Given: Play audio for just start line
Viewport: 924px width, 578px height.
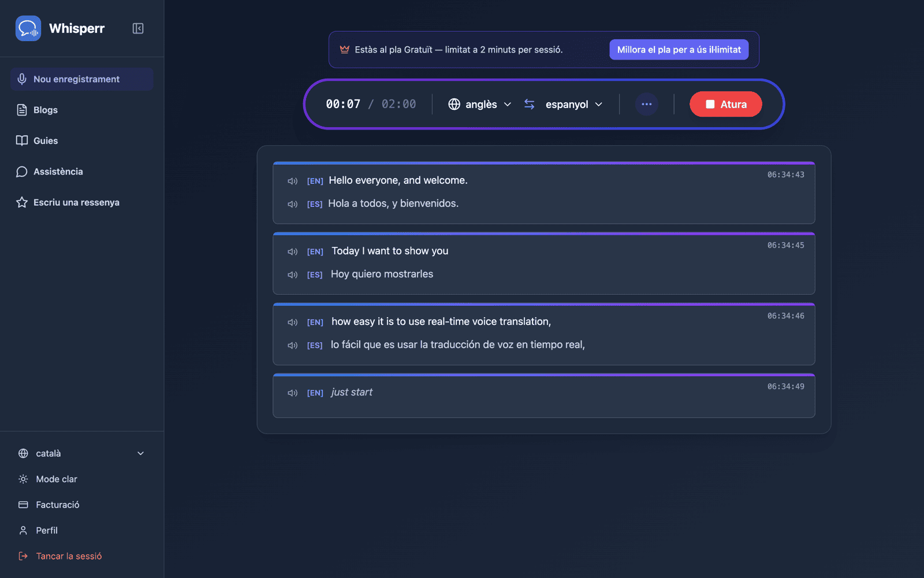Looking at the screenshot, I should 293,392.
